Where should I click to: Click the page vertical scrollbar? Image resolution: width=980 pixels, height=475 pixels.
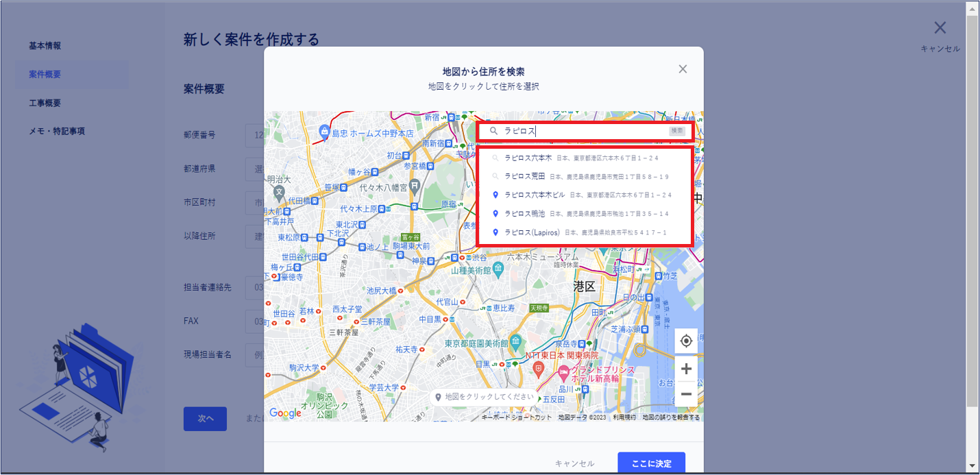[x=972, y=236]
